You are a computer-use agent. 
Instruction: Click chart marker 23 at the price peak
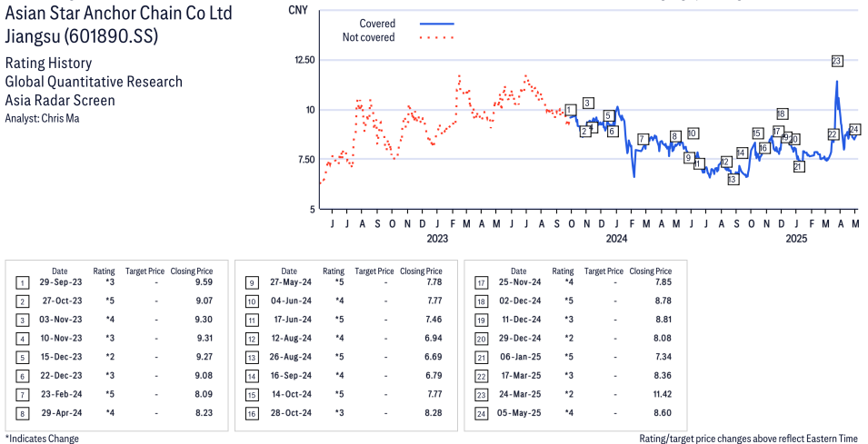coord(836,62)
